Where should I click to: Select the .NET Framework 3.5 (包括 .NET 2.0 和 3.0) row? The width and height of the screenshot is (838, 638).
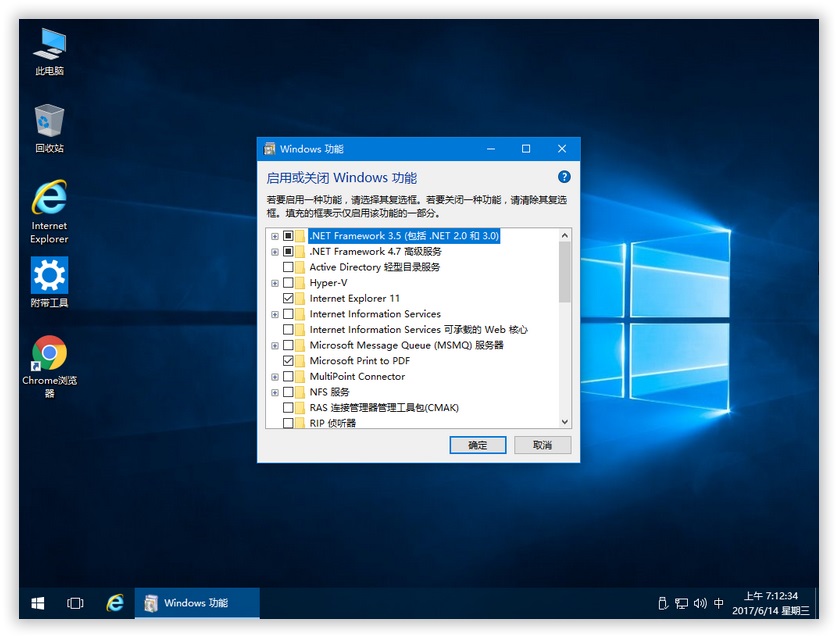point(404,236)
